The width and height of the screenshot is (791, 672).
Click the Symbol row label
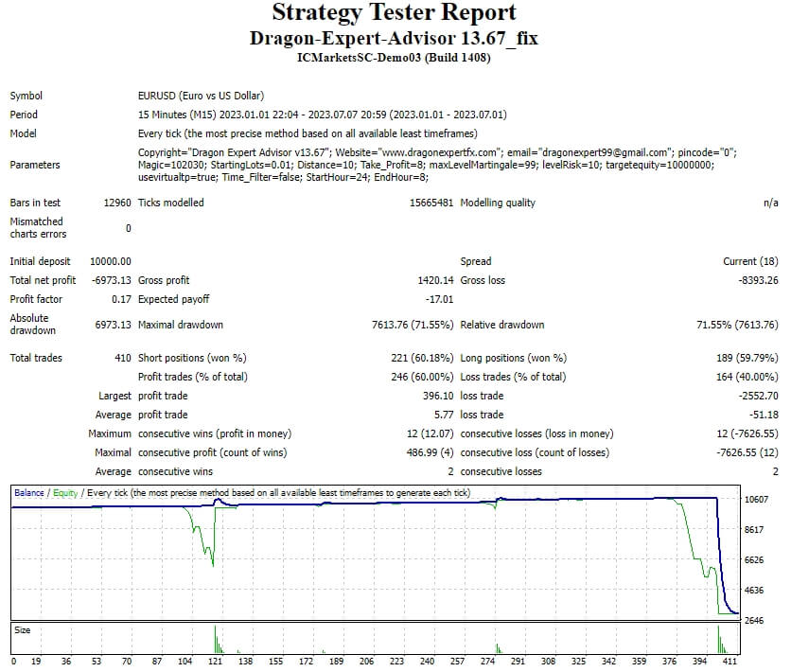click(26, 96)
